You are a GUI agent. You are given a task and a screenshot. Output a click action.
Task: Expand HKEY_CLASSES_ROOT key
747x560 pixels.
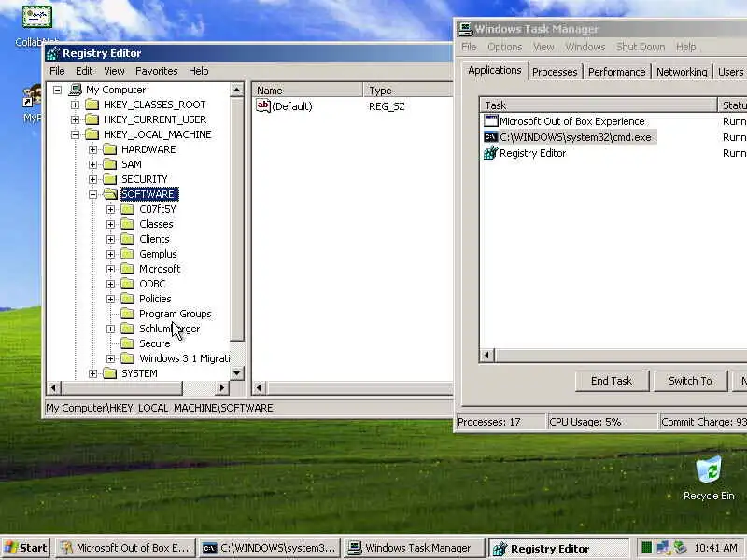click(x=76, y=105)
